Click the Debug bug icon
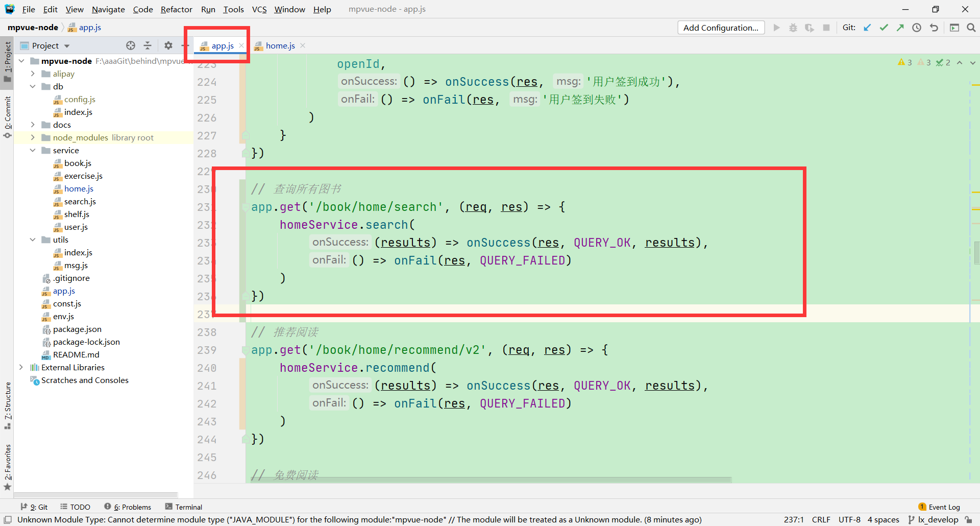 (x=793, y=28)
